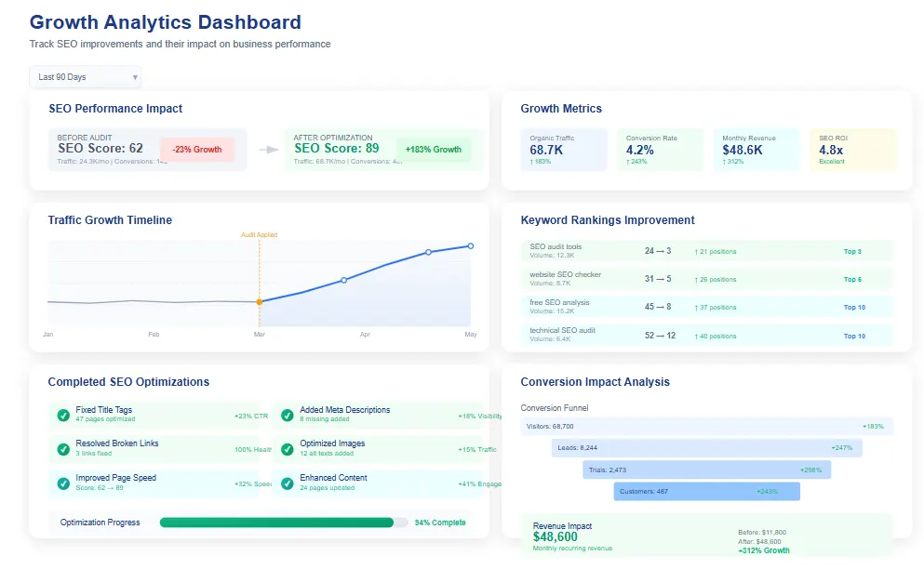Screen dimensions: 924x569
Task: Click the Optimization Progress bar
Action: (279, 522)
